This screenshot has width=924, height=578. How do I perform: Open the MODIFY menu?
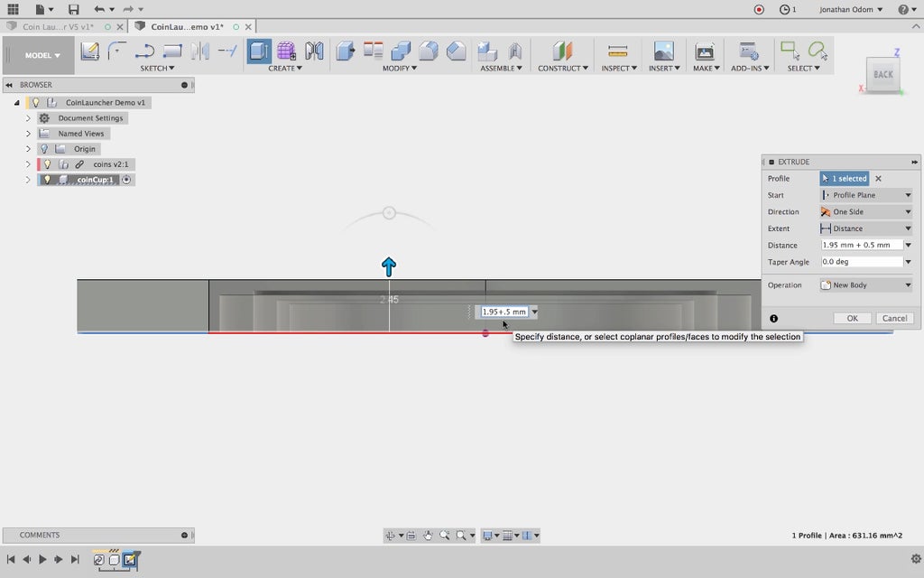click(400, 69)
